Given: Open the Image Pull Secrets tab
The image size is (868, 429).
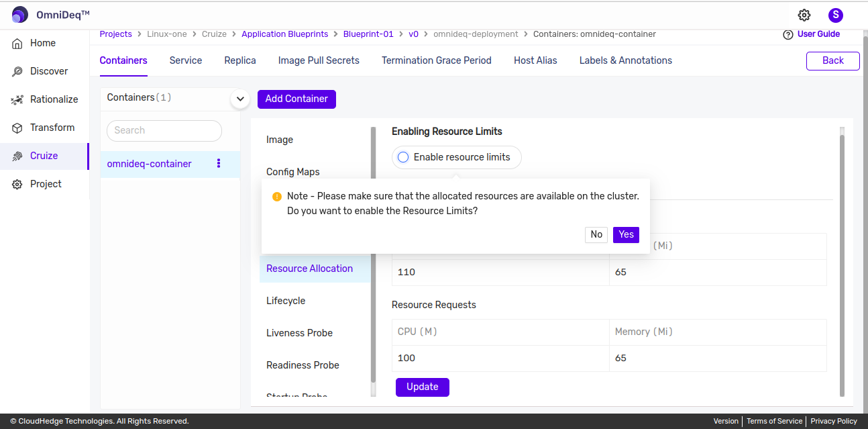Looking at the screenshot, I should pos(319,60).
